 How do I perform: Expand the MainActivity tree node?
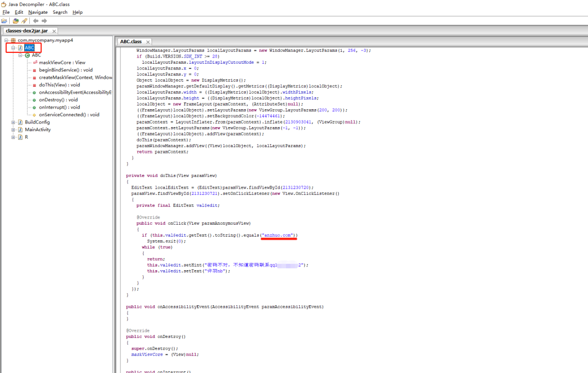pyautogui.click(x=13, y=129)
